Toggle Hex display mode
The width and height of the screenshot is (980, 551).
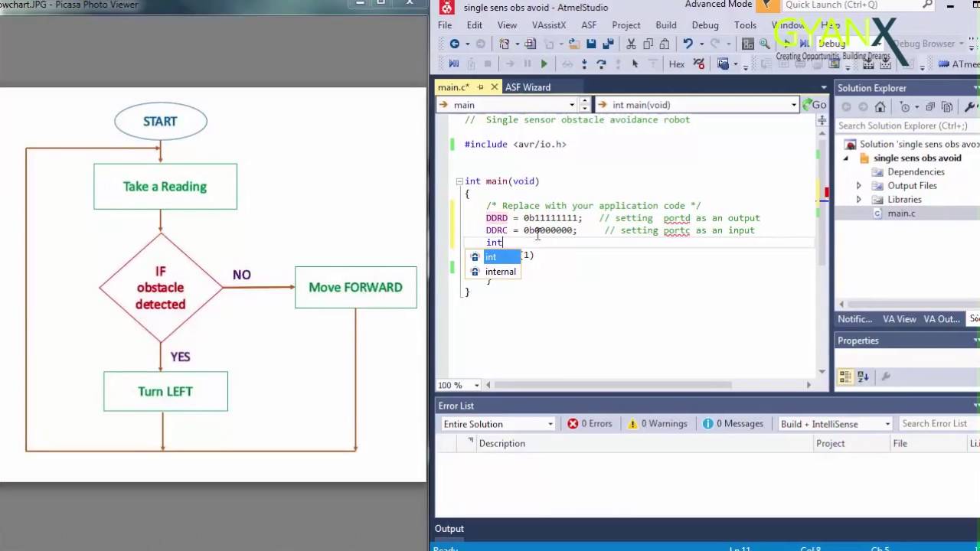[677, 64]
